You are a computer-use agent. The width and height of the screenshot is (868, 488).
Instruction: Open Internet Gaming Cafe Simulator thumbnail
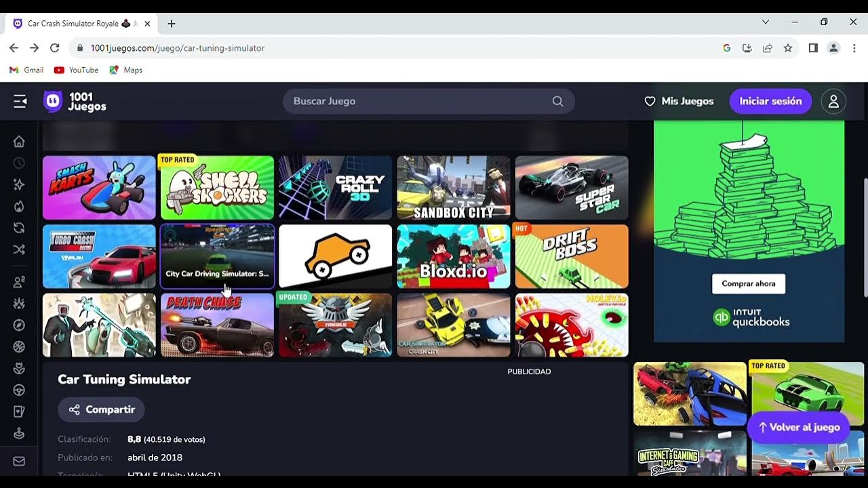coord(690,453)
